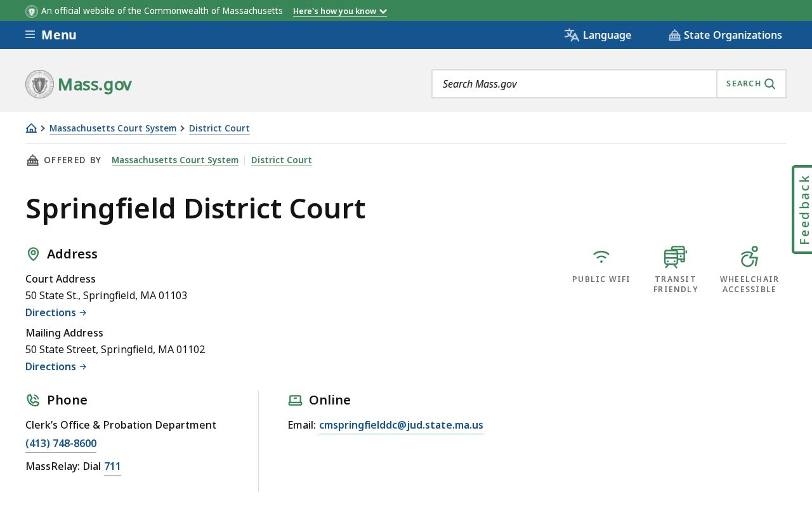Go to home via breadcrumb house icon
812x508 pixels.
coord(31,128)
